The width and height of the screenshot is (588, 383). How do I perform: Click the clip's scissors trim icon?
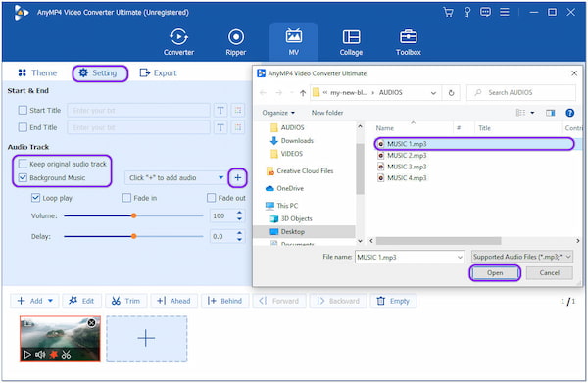[x=66, y=355]
